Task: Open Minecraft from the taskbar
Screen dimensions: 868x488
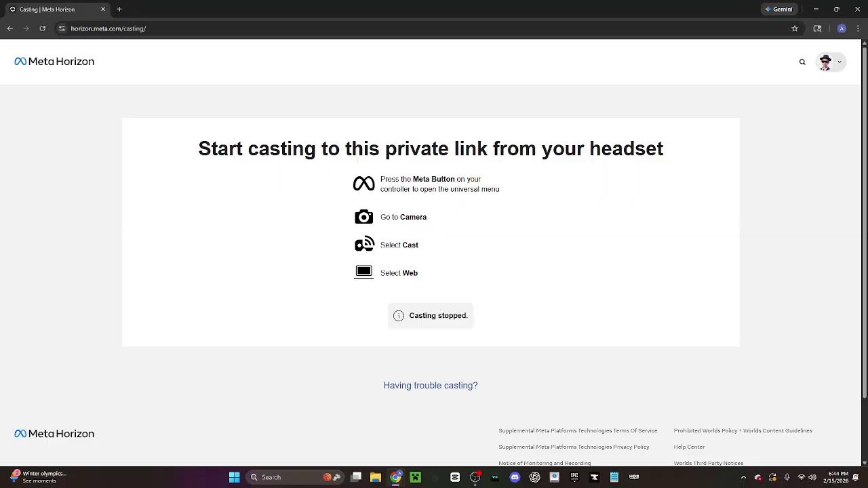Action: pos(415,477)
